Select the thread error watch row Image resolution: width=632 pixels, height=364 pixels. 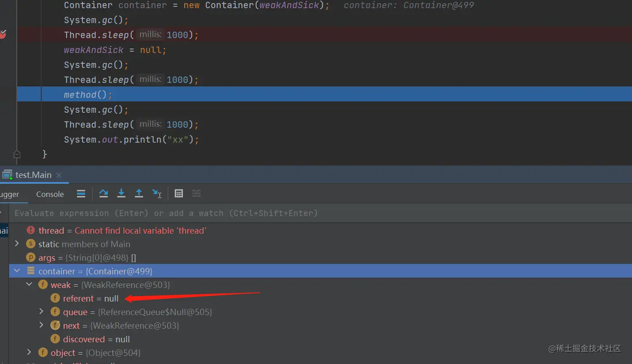tap(321, 230)
